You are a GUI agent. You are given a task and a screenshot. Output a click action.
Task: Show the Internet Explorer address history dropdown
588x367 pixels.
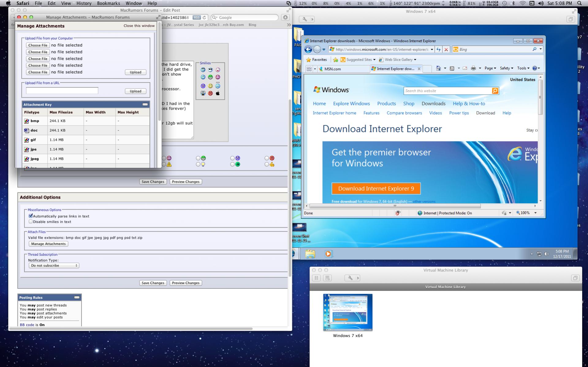coord(432,49)
